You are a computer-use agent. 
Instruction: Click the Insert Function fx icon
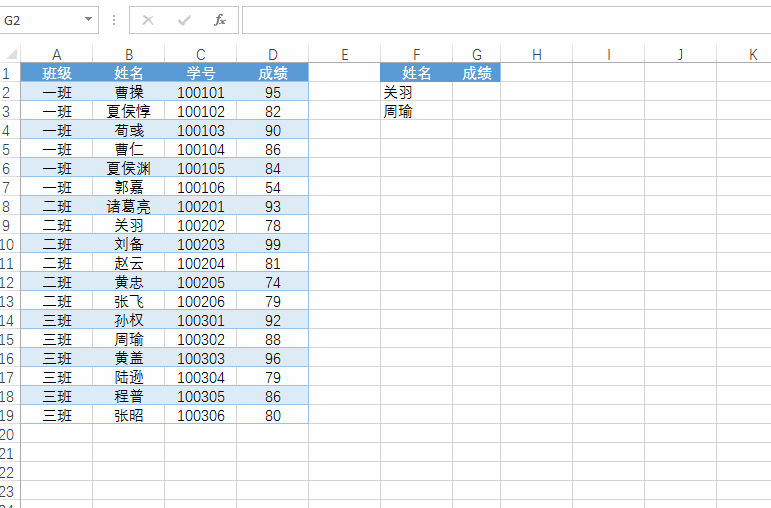coord(220,20)
